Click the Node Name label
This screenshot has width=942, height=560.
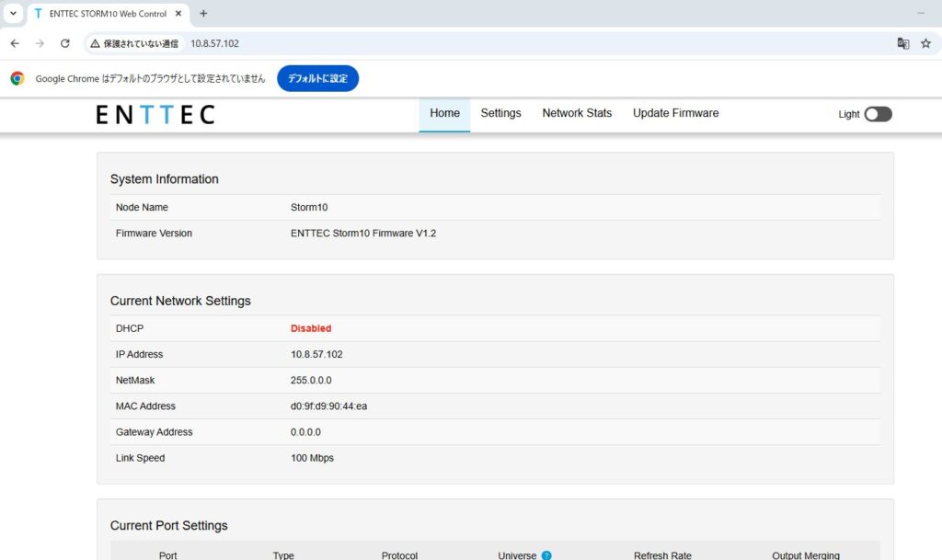(x=142, y=207)
